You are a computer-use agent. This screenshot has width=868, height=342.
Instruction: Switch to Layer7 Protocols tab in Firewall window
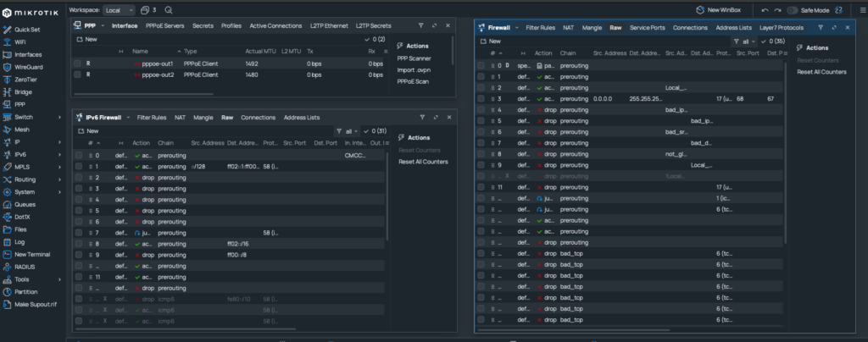pyautogui.click(x=781, y=28)
